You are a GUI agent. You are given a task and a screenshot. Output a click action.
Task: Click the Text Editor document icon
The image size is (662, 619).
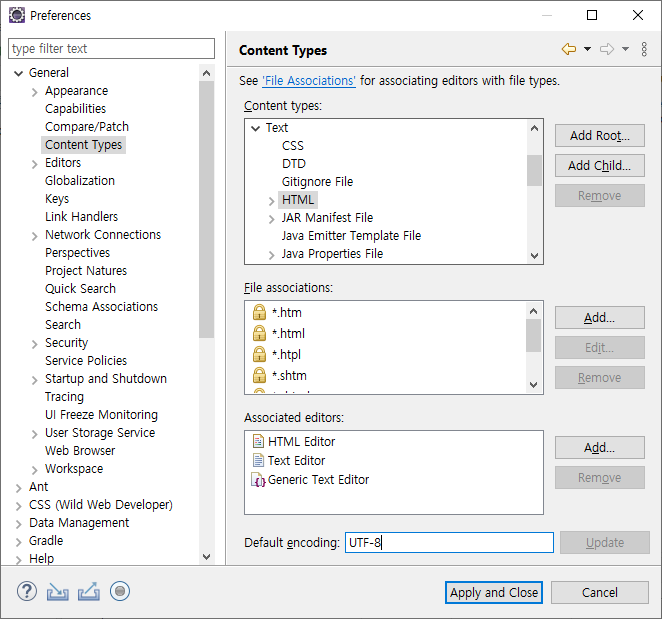(258, 460)
